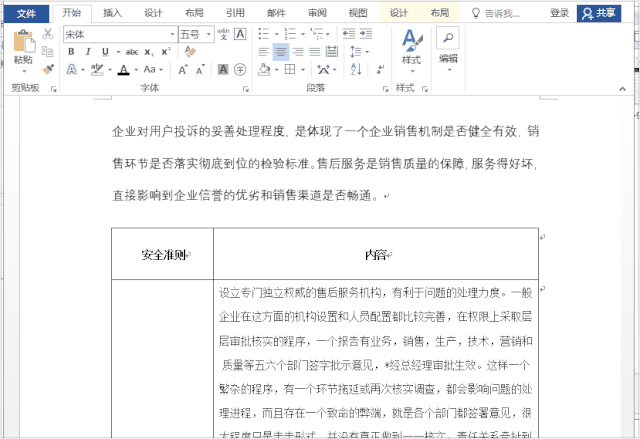Sort the selection with the A-Z icon

pyautogui.click(x=356, y=69)
